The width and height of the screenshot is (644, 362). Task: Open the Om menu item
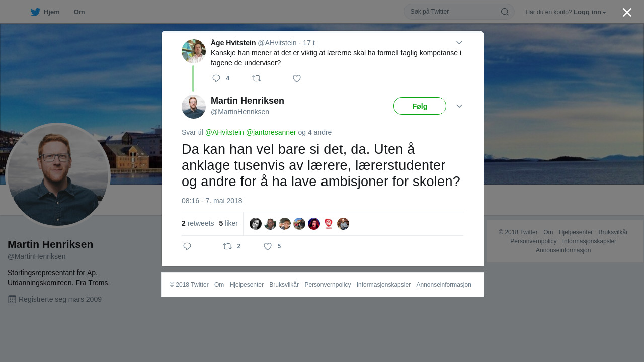click(79, 12)
